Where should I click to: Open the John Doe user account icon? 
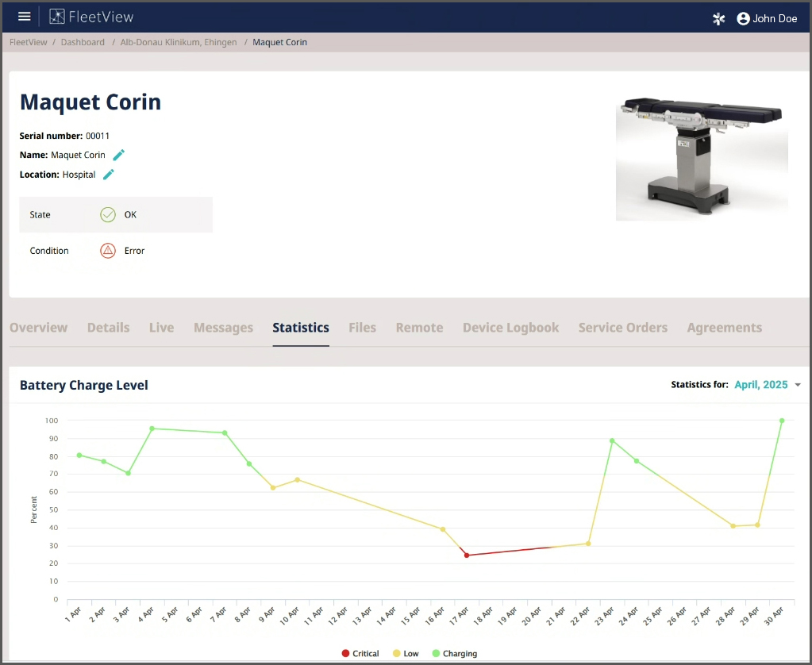pos(743,18)
